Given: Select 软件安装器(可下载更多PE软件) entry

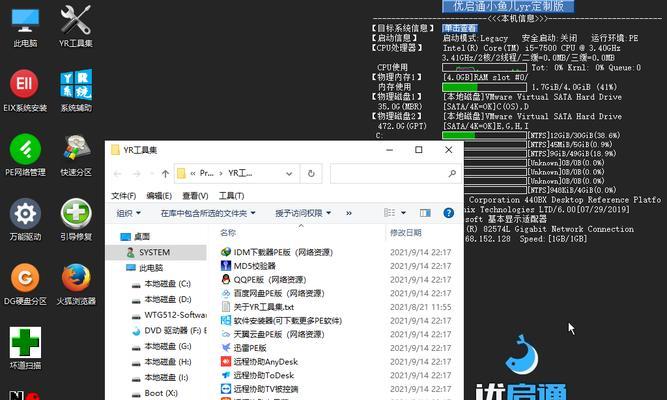Looking at the screenshot, I should pyautogui.click(x=288, y=320).
